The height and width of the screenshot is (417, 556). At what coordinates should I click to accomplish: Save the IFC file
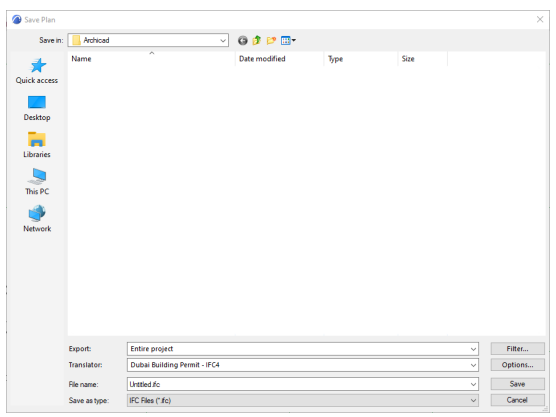click(x=517, y=384)
